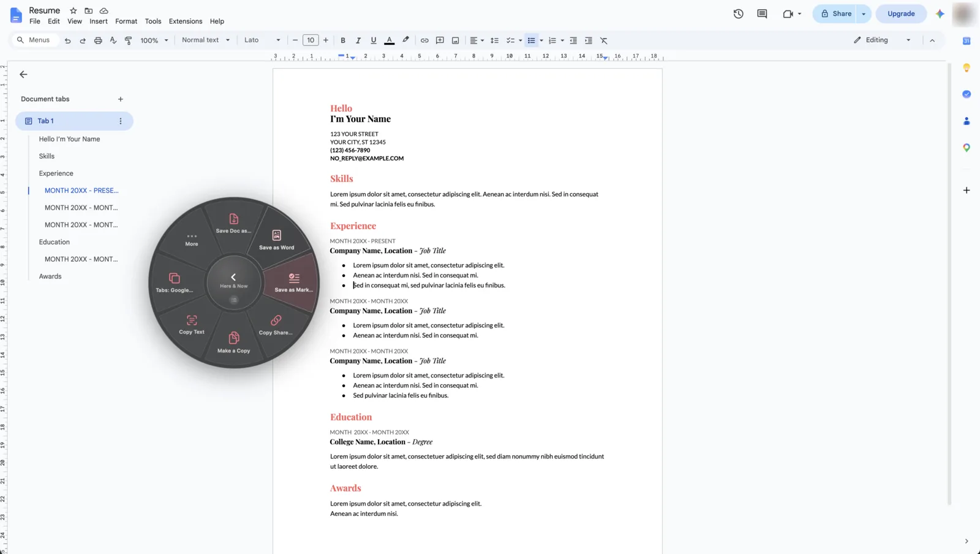
Task: Click the Redo icon in toolbar
Action: point(83,40)
